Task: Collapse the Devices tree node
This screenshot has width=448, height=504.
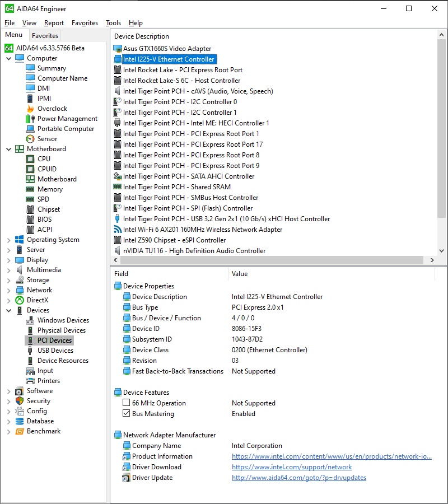Action: pyautogui.click(x=10, y=310)
